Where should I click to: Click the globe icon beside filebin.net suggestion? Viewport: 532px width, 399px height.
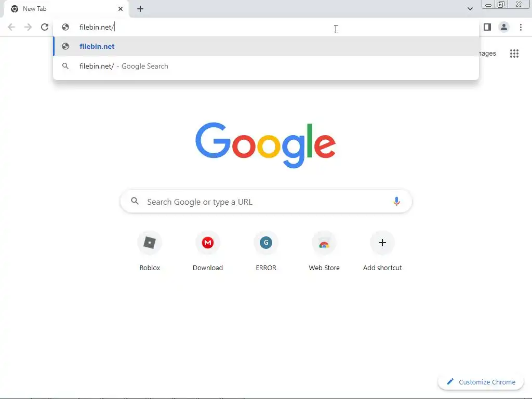(x=65, y=46)
